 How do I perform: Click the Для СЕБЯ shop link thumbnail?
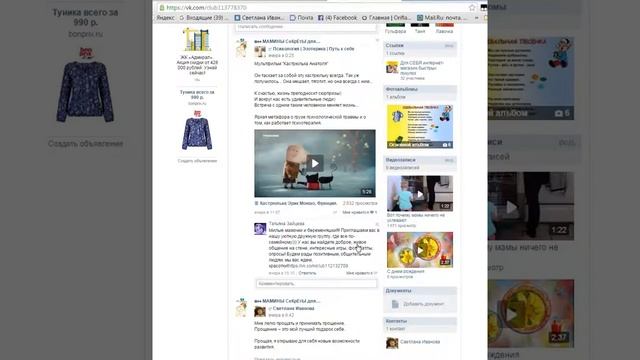click(392, 67)
